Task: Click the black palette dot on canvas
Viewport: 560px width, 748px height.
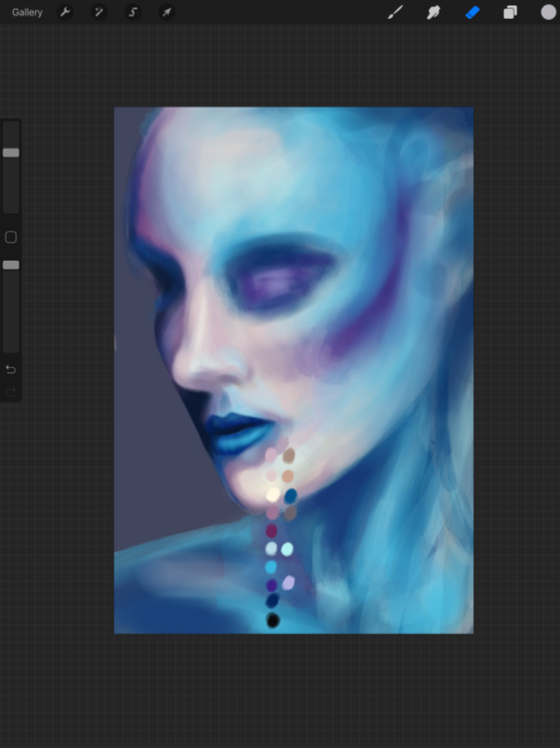Action: coord(273,620)
